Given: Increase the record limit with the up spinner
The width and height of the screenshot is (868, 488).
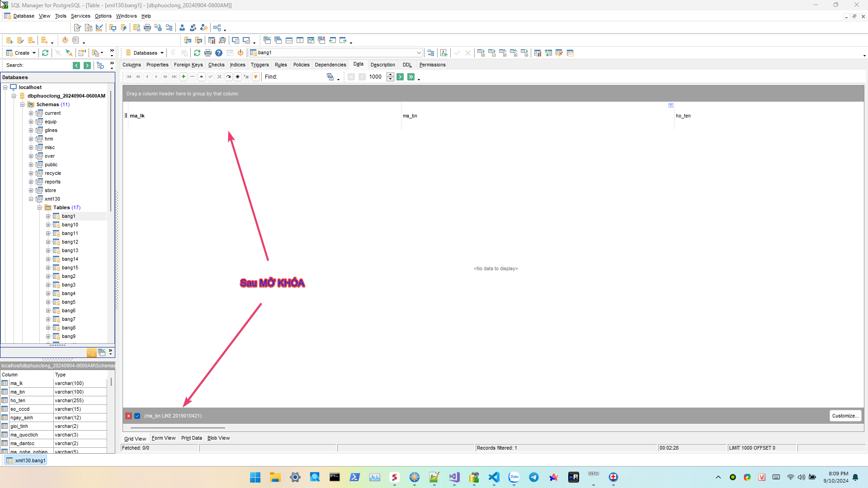Looking at the screenshot, I should click(391, 75).
